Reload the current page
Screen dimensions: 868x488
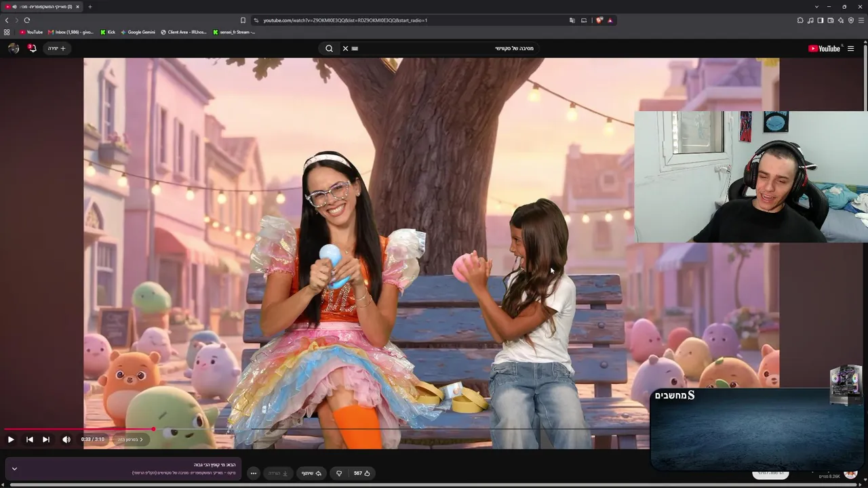[27, 20]
